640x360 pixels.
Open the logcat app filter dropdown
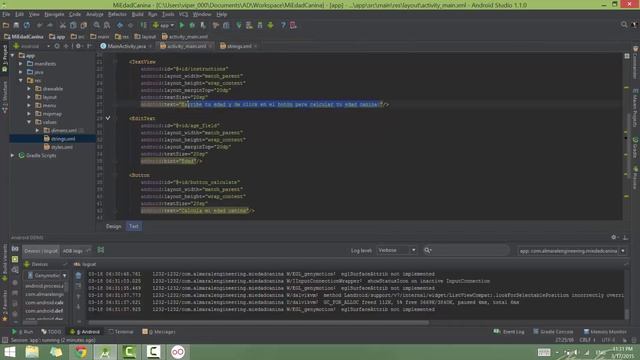[571, 251]
